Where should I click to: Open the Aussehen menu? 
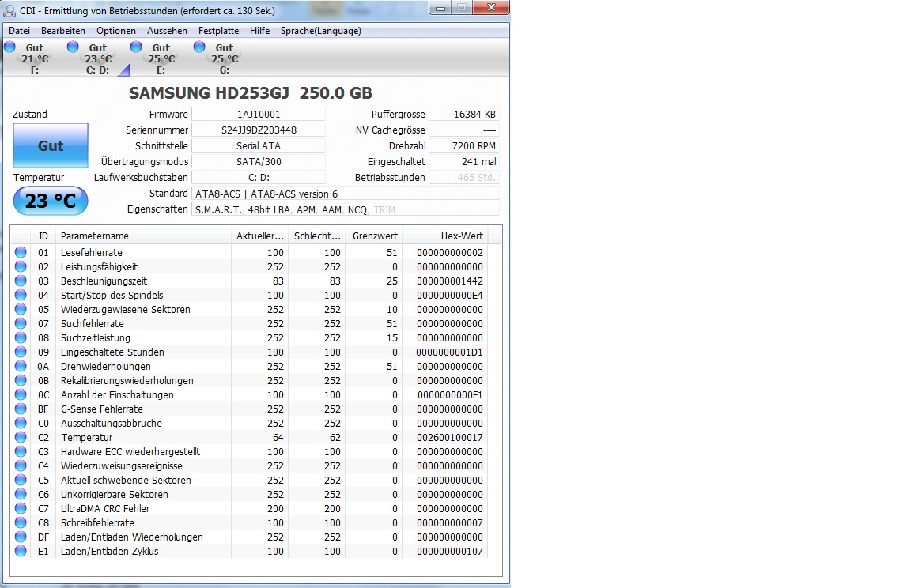coord(167,31)
